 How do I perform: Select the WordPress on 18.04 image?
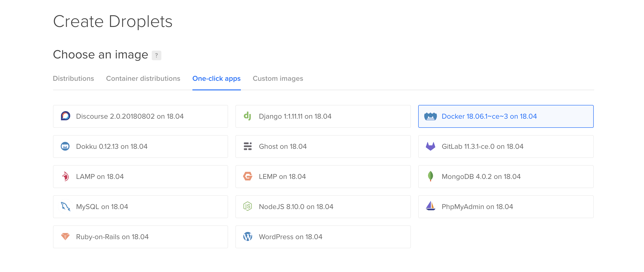coord(323,237)
